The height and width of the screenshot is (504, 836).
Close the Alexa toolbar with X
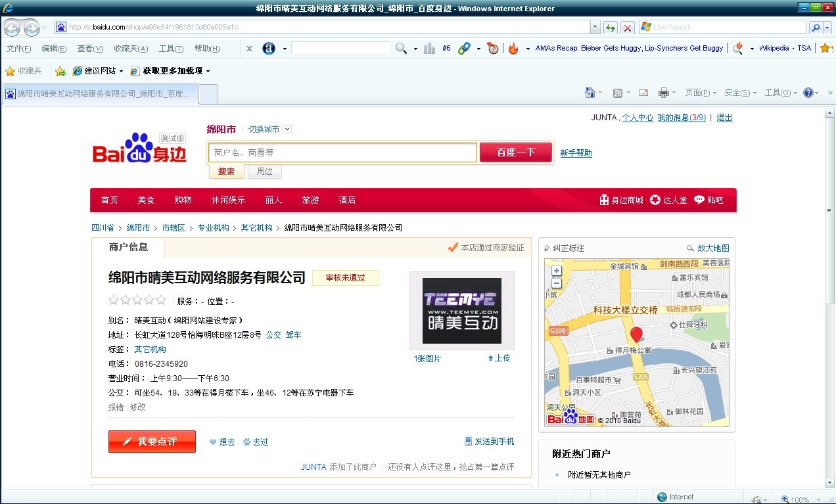click(249, 49)
